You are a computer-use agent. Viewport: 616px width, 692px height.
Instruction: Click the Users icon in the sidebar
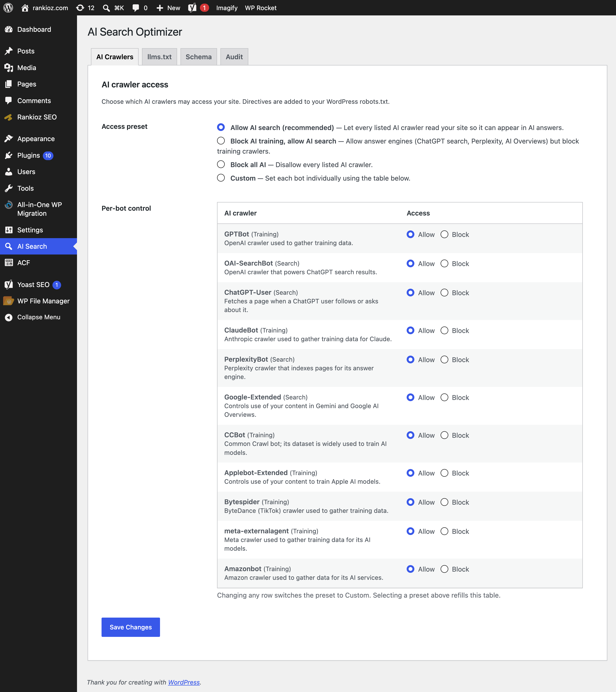(x=9, y=172)
